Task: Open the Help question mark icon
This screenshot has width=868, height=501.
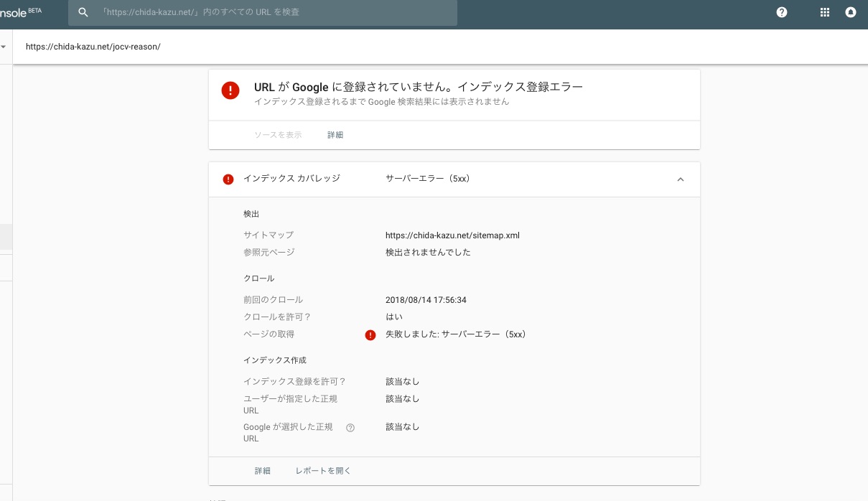Action: (x=782, y=12)
